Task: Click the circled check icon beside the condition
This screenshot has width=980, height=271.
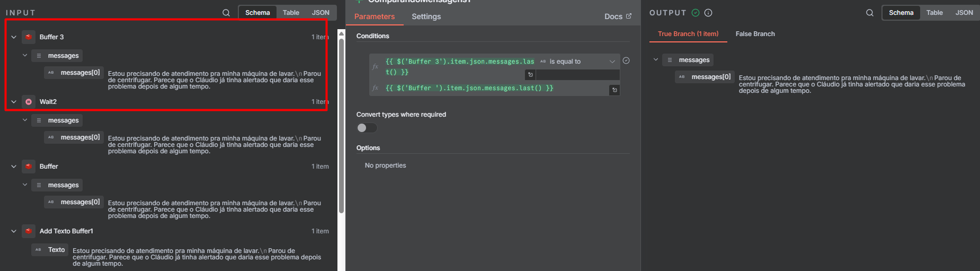Action: (x=626, y=61)
